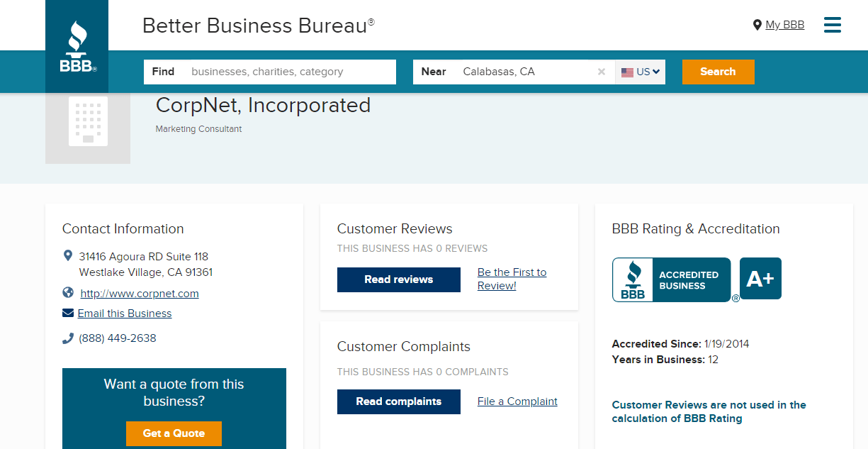Image resolution: width=868 pixels, height=449 pixels.
Task: Click the BBB Accredited Business seal
Action: (672, 279)
